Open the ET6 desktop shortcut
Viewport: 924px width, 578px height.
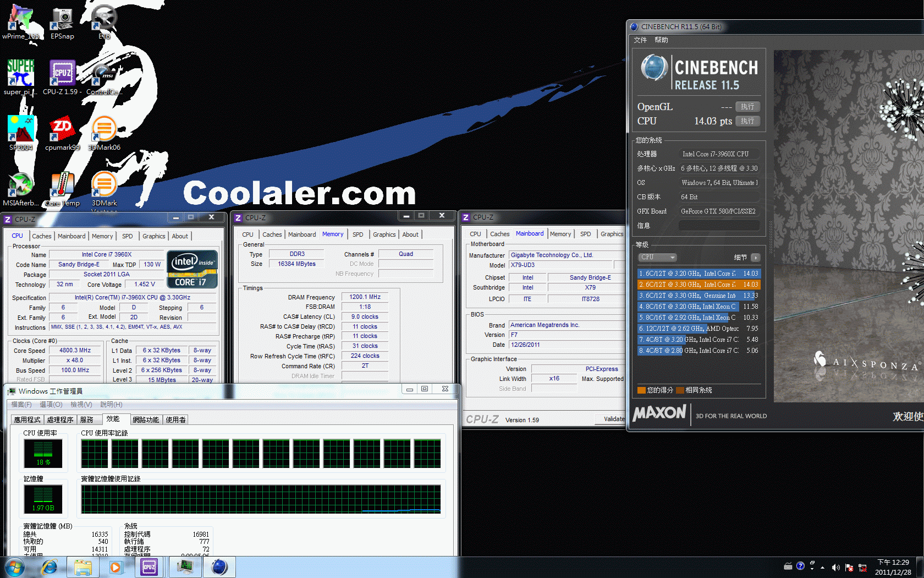point(104,22)
